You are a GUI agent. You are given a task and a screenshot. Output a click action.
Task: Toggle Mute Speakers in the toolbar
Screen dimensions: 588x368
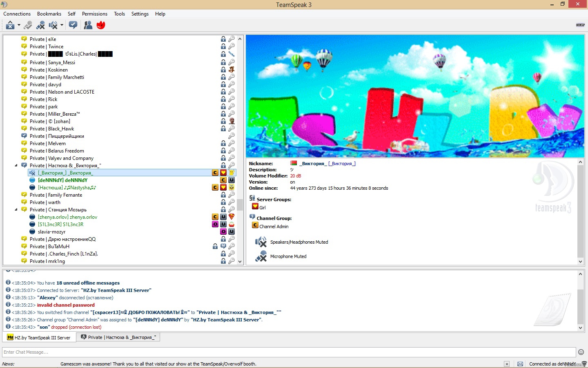coord(53,25)
